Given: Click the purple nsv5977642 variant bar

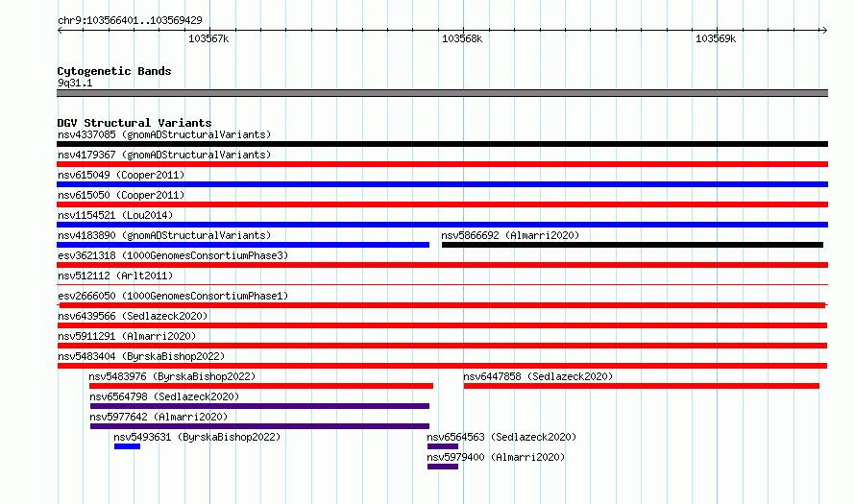Looking at the screenshot, I should point(259,426).
